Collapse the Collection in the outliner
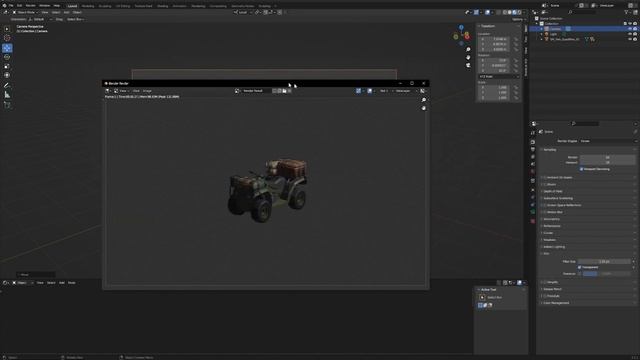The height and width of the screenshot is (360, 640). click(x=537, y=24)
